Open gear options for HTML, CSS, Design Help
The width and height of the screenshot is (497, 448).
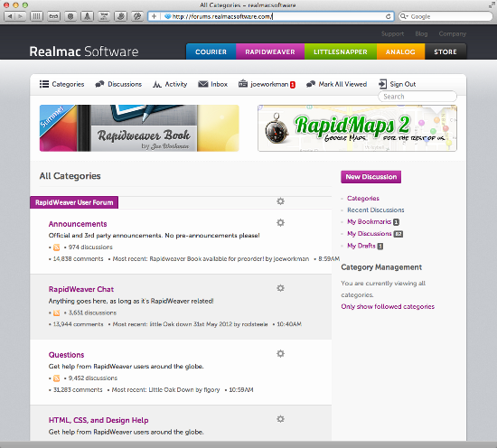point(280,419)
